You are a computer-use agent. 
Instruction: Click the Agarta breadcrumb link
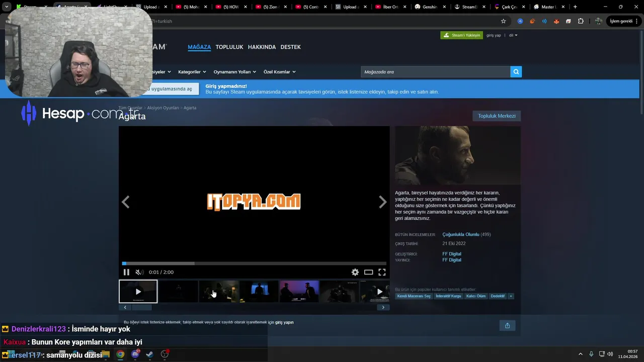pos(190,108)
